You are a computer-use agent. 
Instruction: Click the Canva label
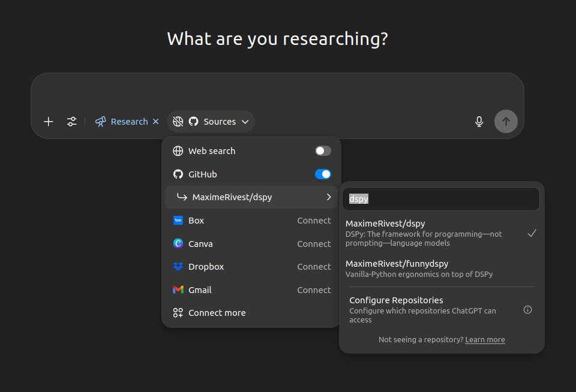coord(200,244)
